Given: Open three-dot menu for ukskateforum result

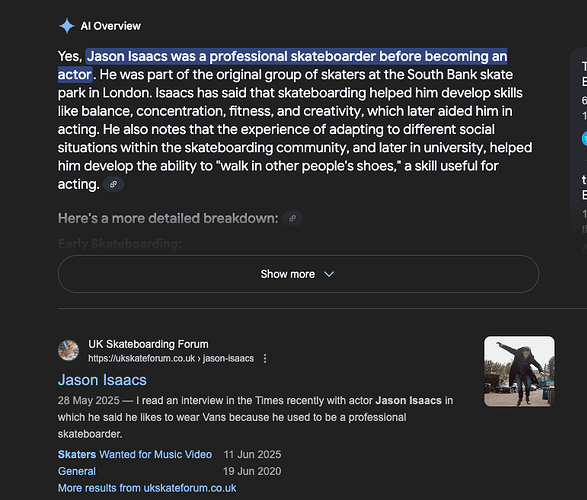Looking at the screenshot, I should click(x=265, y=359).
